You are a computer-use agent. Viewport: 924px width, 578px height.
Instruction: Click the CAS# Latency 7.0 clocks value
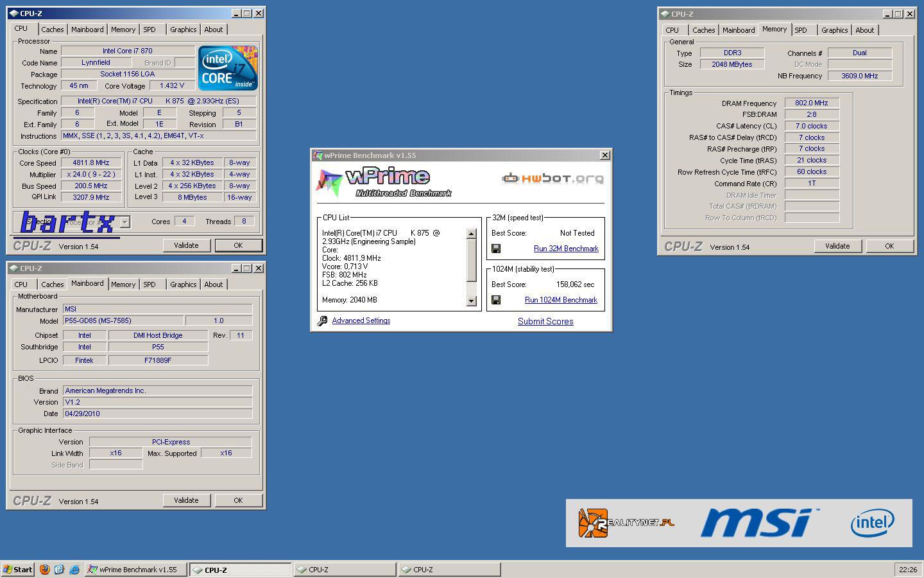812,127
